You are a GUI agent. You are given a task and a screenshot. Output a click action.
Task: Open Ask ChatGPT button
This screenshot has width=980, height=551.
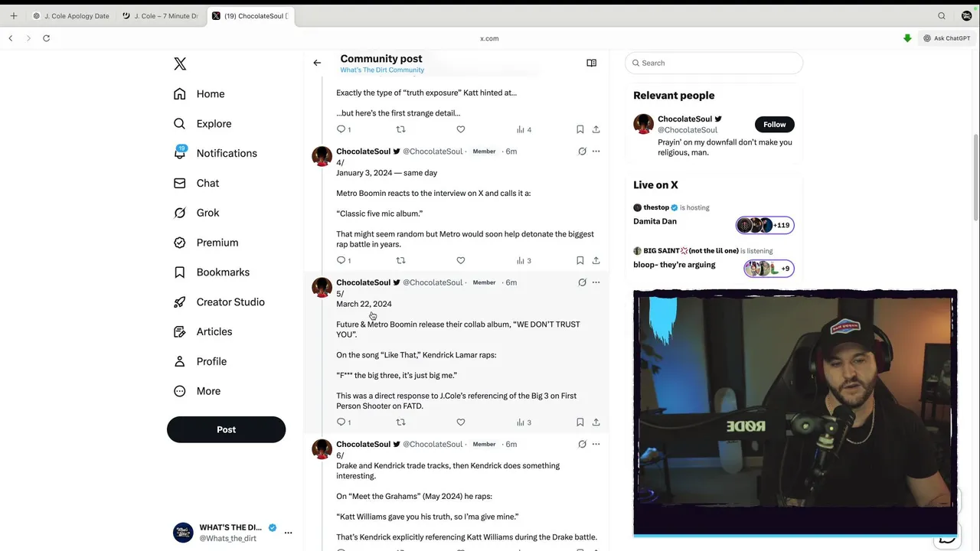pos(946,38)
